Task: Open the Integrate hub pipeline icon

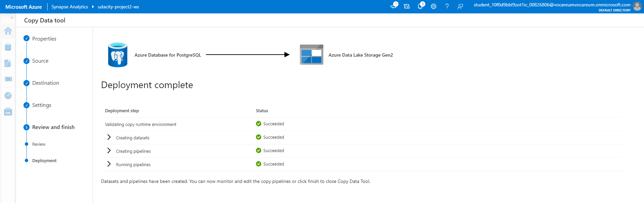Action: 8,79
